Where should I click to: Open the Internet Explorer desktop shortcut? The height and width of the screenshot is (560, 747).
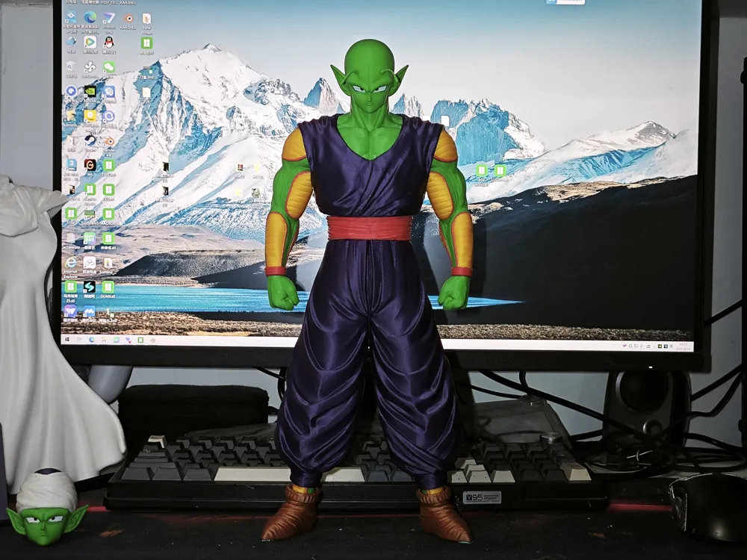click(x=70, y=262)
